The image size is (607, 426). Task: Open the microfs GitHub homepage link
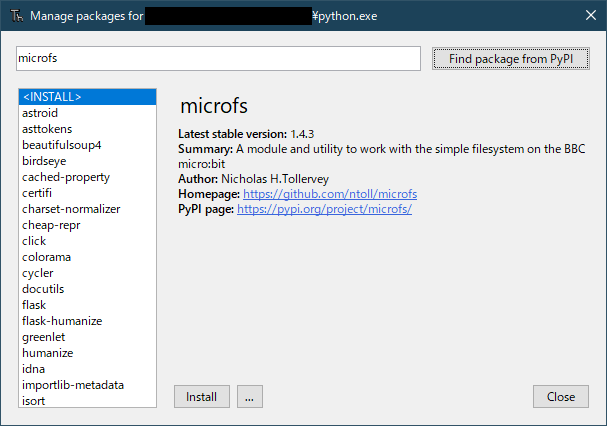(x=329, y=193)
